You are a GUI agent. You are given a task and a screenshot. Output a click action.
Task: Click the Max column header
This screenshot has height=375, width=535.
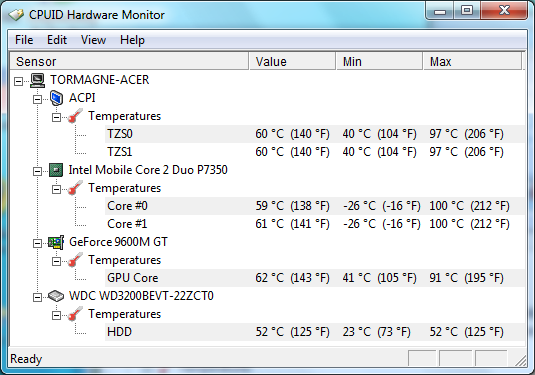coord(473,62)
